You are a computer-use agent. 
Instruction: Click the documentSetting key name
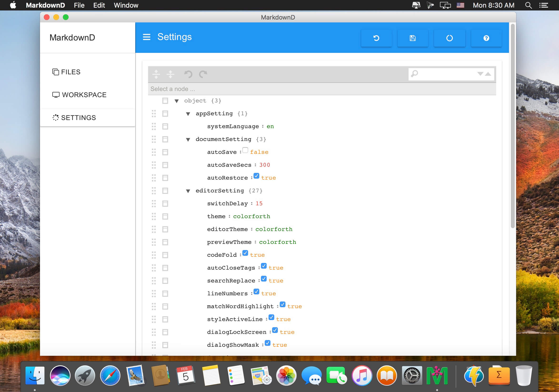tap(223, 140)
